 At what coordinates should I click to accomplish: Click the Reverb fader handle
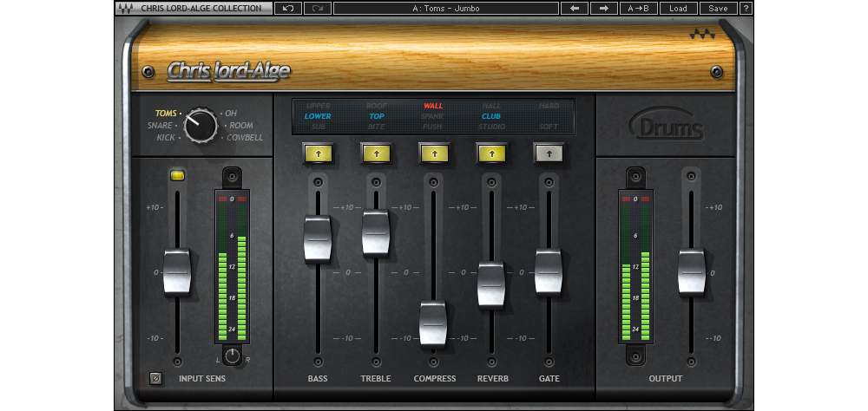click(x=491, y=284)
